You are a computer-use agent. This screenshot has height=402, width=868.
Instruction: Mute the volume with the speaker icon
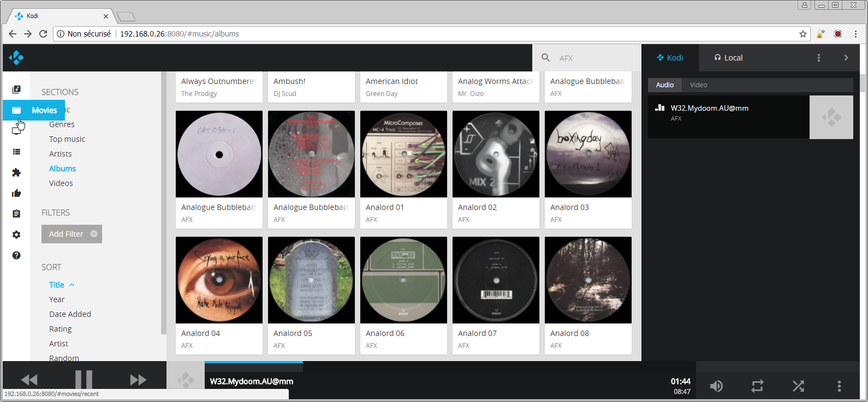click(x=716, y=386)
